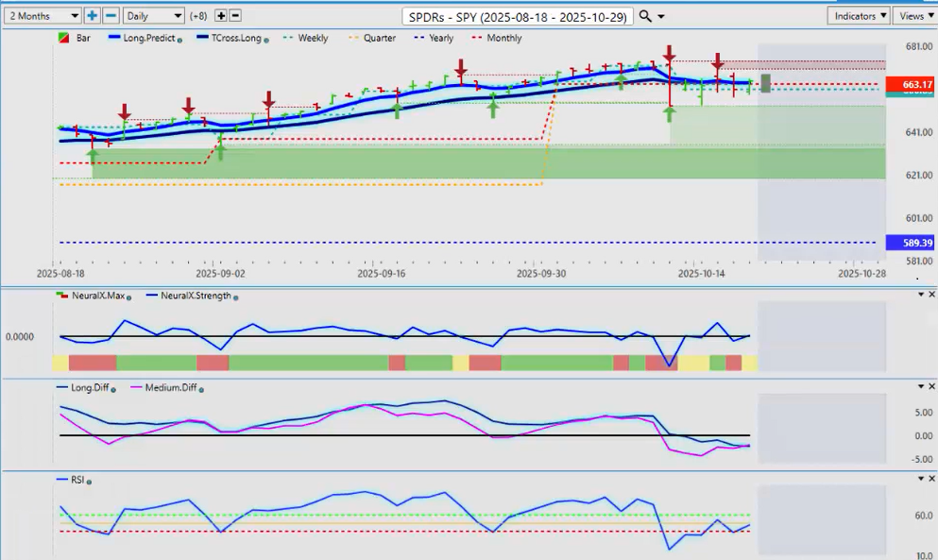The width and height of the screenshot is (938, 560).
Task: Click the Bar legend color swatch
Action: (x=63, y=39)
